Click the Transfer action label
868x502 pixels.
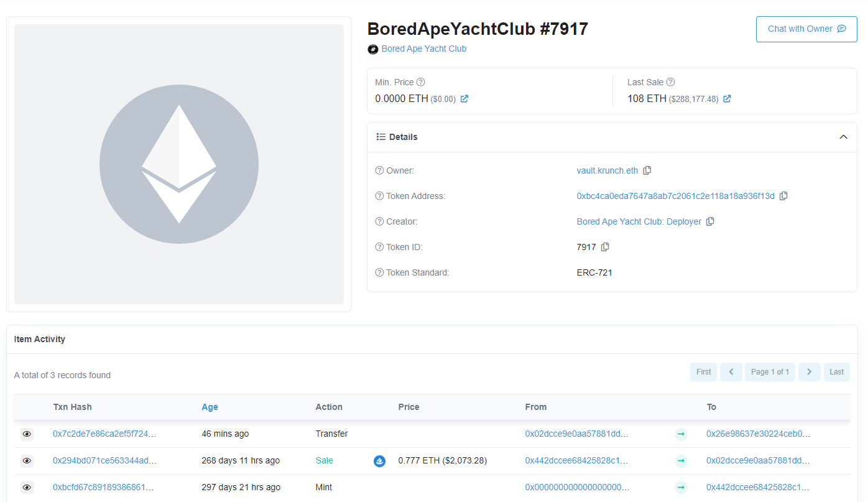(332, 434)
